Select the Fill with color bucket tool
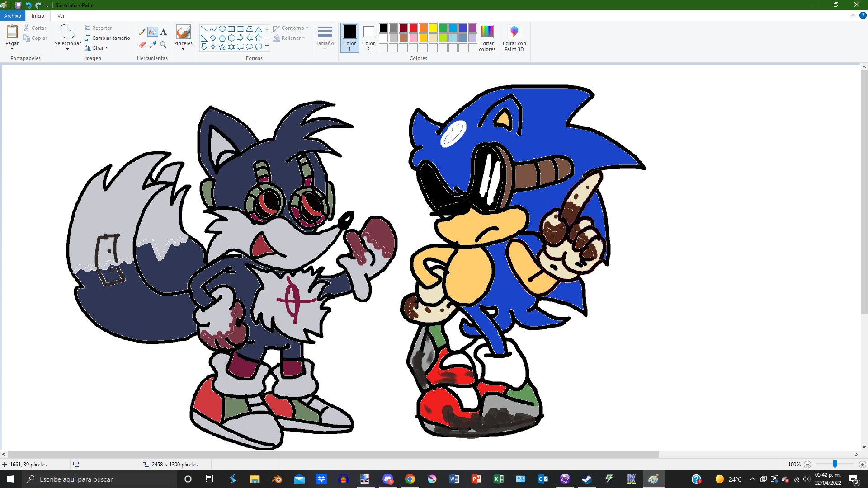The height and width of the screenshot is (488, 868). (153, 32)
